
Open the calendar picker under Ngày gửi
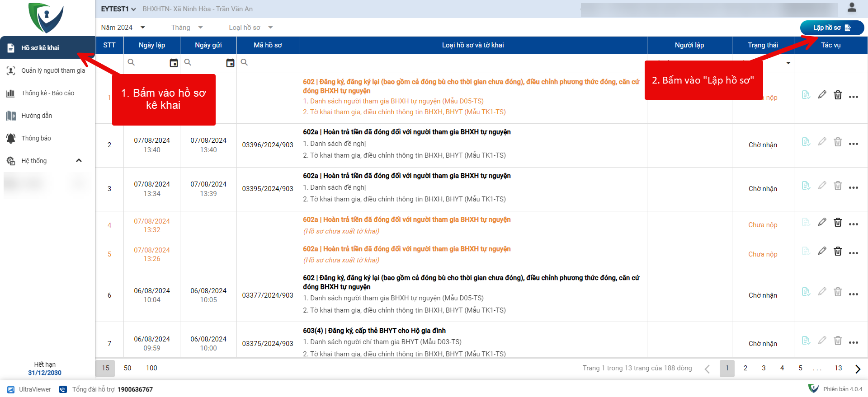tap(230, 63)
